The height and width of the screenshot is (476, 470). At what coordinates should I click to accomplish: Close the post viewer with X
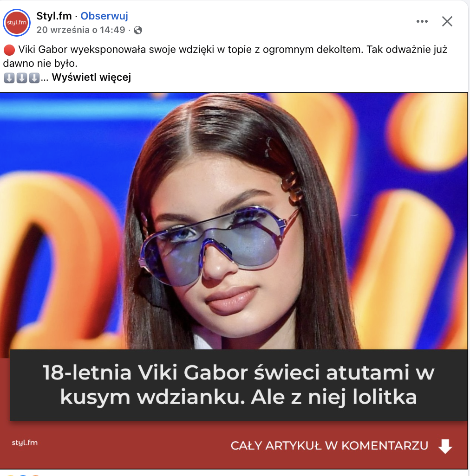pos(447,21)
